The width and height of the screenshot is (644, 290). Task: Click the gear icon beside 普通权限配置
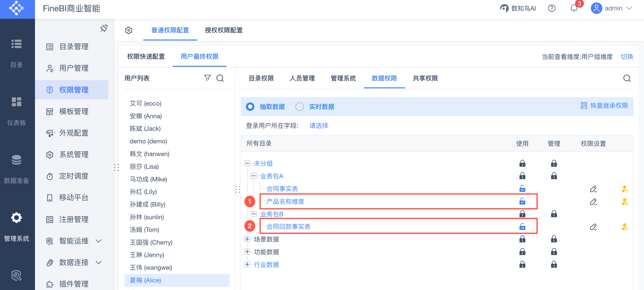128,30
